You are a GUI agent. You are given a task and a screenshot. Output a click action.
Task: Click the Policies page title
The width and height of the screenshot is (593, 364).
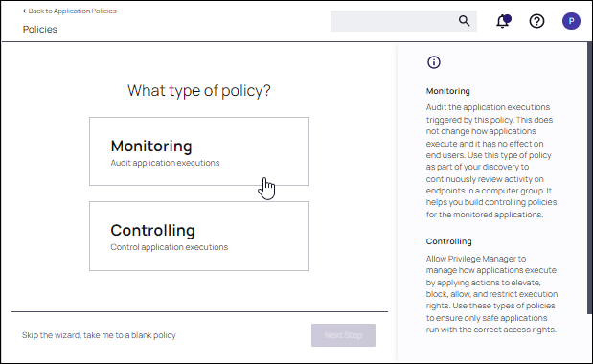39,29
